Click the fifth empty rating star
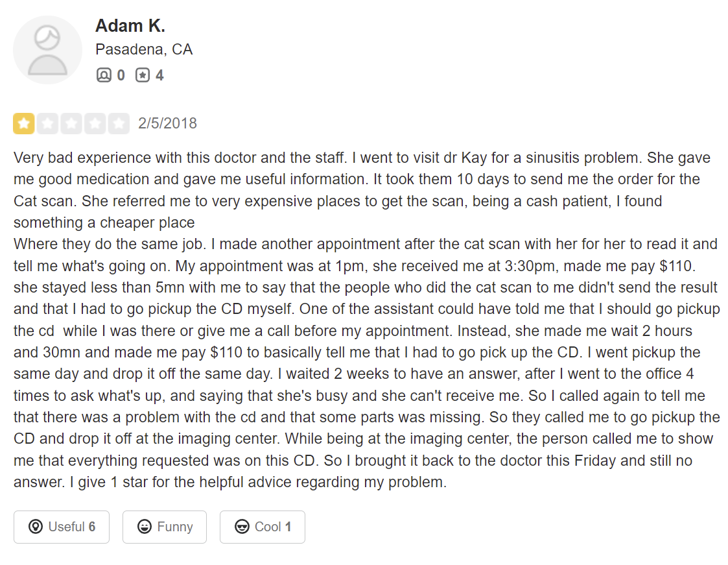The width and height of the screenshot is (728, 565). point(119,124)
